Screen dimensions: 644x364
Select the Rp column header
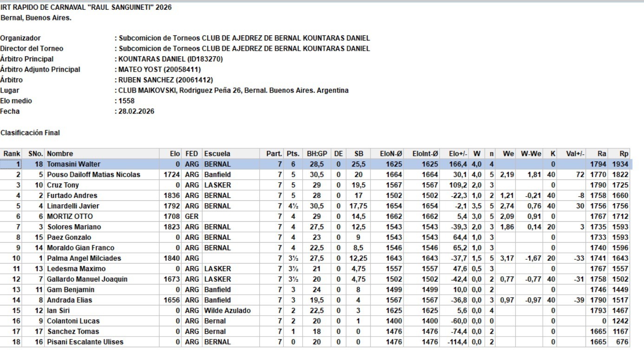pyautogui.click(x=624, y=153)
